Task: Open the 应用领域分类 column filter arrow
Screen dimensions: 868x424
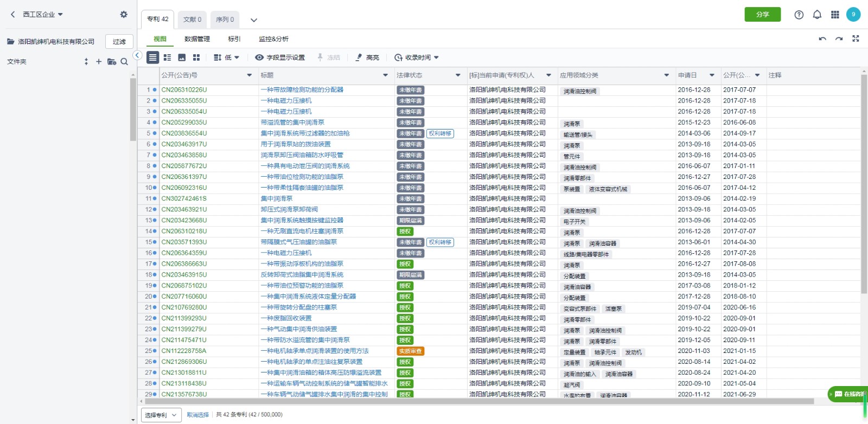Action: pyautogui.click(x=667, y=75)
